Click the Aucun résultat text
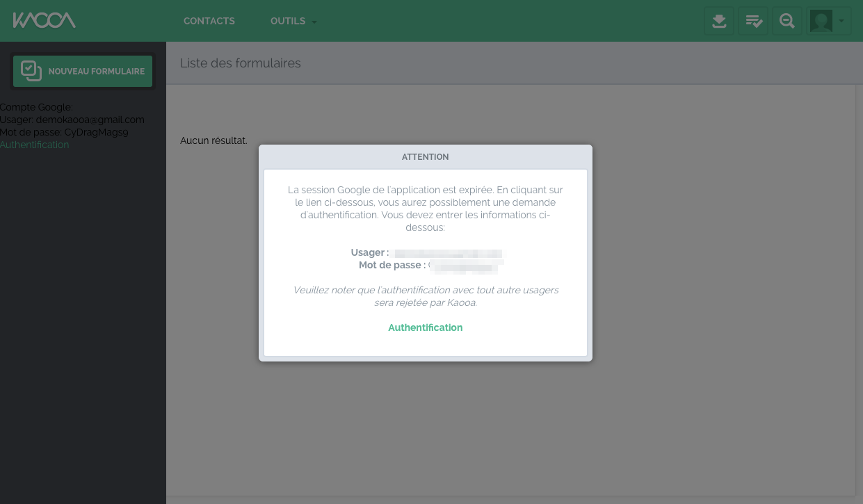The height and width of the screenshot is (504, 863). tap(213, 140)
